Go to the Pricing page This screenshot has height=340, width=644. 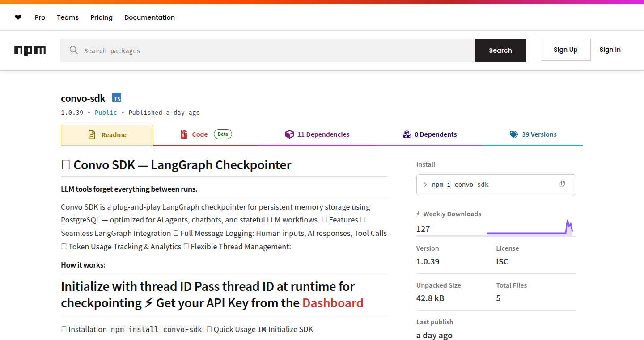pos(102,17)
